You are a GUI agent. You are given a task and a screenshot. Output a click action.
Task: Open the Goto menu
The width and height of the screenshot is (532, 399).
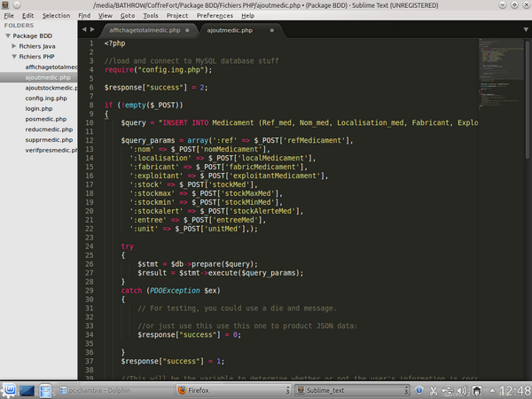(x=129, y=15)
